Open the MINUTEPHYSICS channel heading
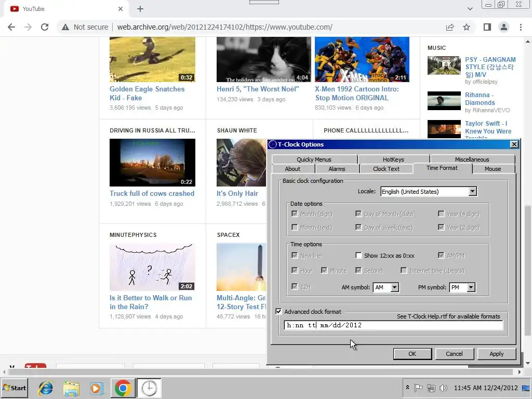 point(133,235)
